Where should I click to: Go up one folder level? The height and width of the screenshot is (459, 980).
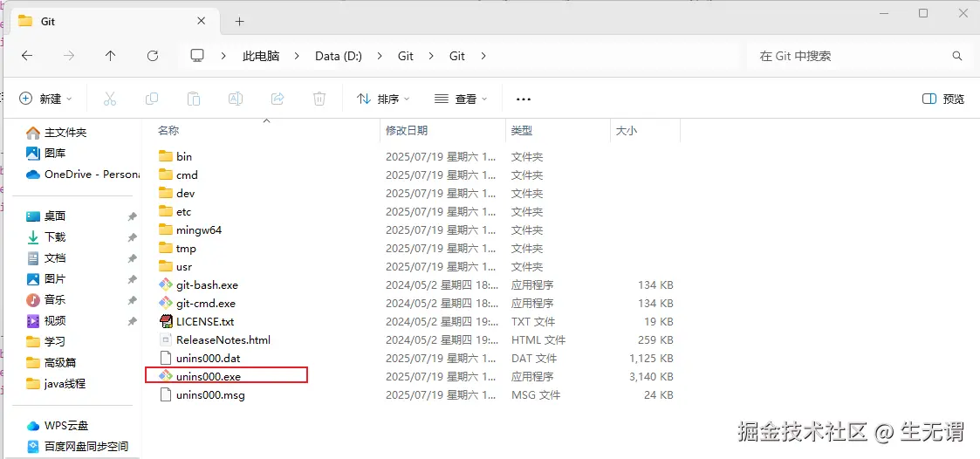coord(111,56)
